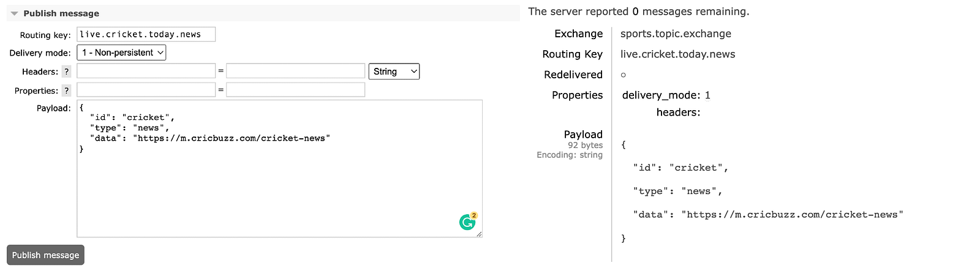Viewport: 980px width, 271px height.
Task: Click the Properties name input field
Action: click(146, 90)
